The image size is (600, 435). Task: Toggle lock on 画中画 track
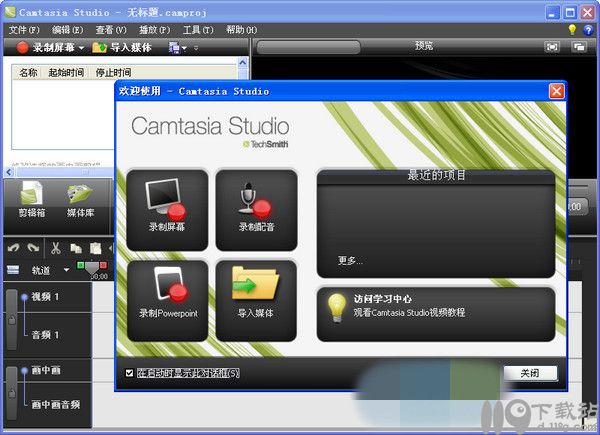(12, 393)
